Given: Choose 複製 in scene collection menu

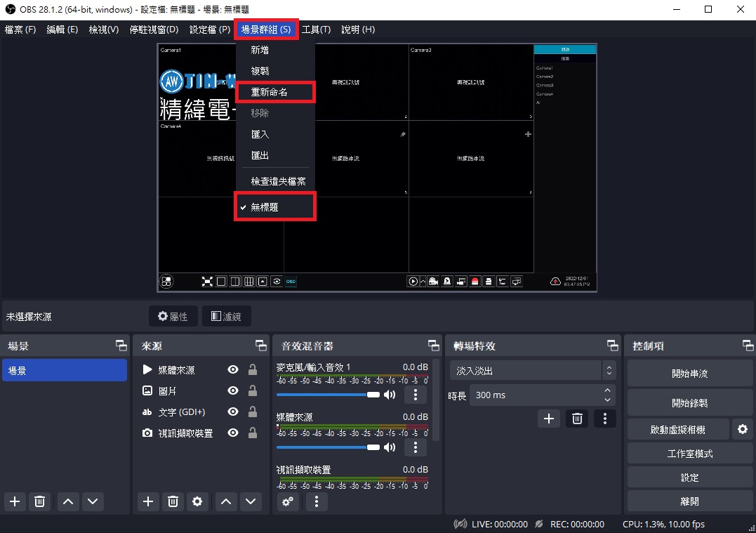Looking at the screenshot, I should tap(275, 71).
